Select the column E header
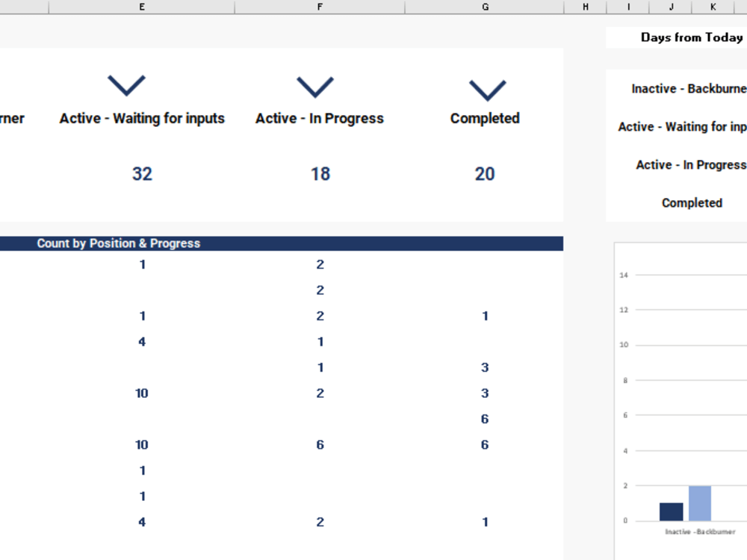Image resolution: width=747 pixels, height=560 pixels. click(x=141, y=7)
